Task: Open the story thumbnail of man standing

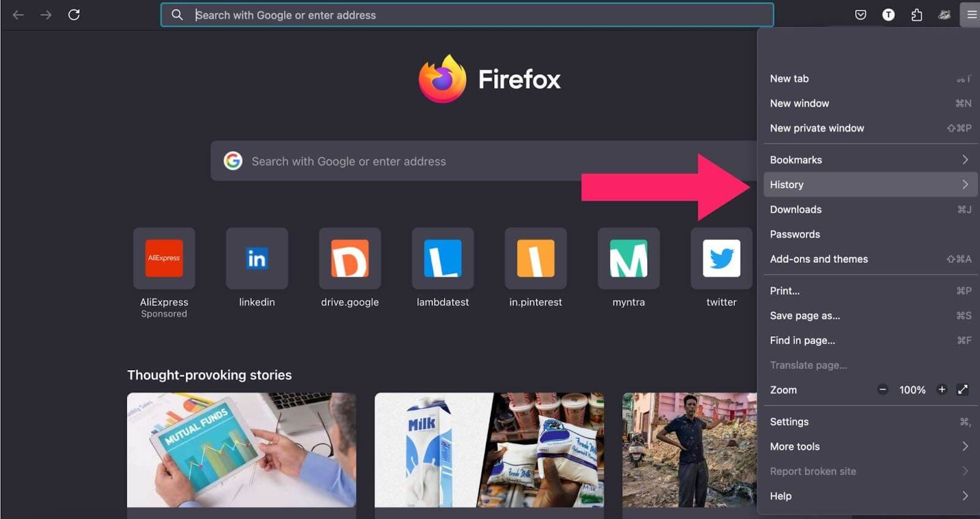Action: [x=690, y=450]
